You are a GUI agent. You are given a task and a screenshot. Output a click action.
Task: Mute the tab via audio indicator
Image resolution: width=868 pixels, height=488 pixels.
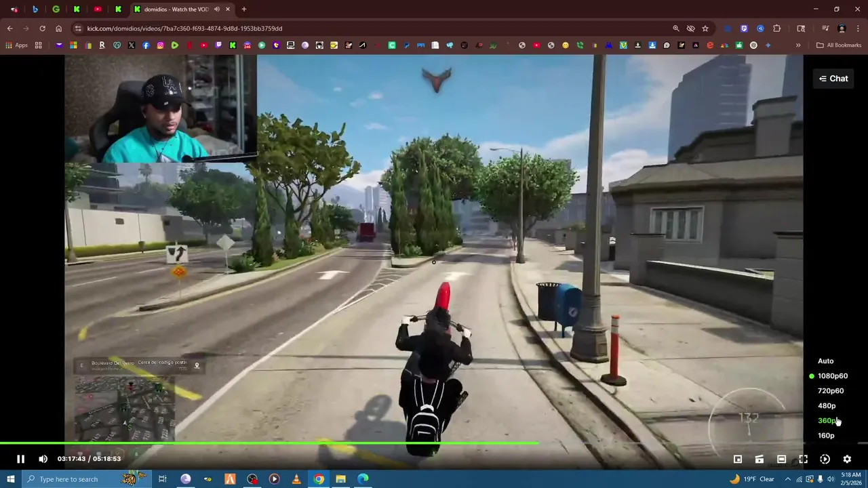click(217, 9)
